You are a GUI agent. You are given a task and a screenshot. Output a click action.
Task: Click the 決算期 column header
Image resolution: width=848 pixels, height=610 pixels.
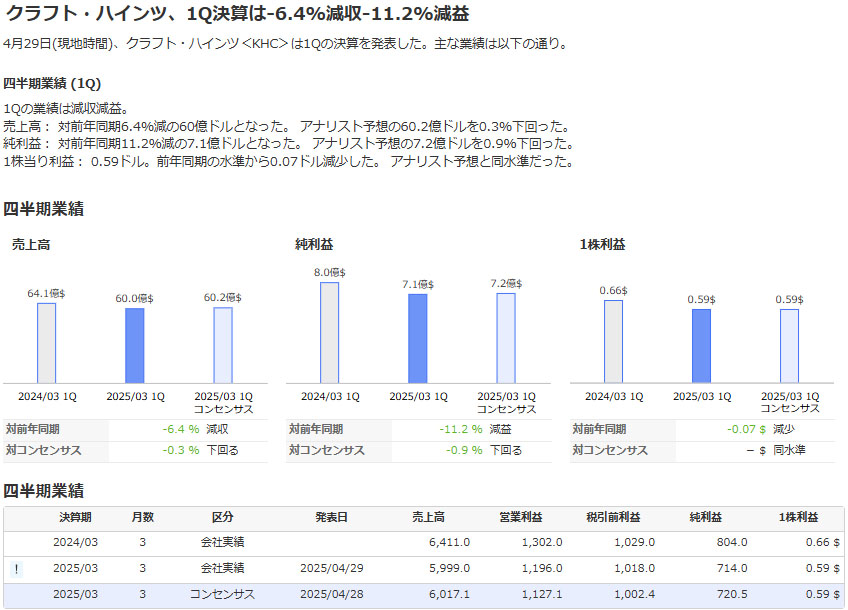(73, 517)
